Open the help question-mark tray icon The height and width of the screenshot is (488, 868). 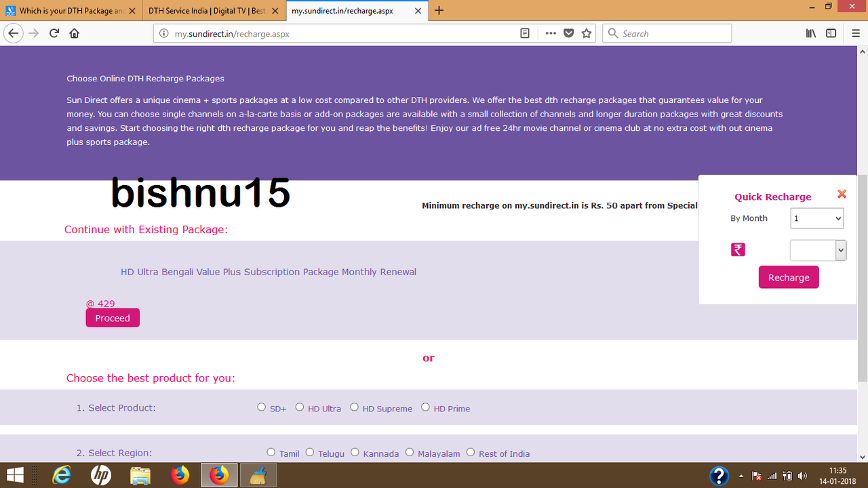(x=719, y=475)
